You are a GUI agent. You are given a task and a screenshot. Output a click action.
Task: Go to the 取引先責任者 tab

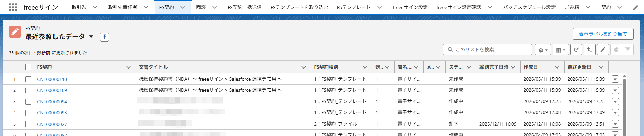(122, 7)
